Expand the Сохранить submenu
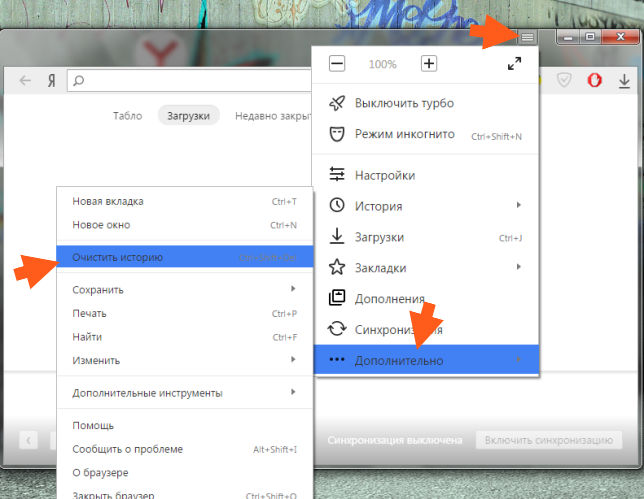 [185, 290]
